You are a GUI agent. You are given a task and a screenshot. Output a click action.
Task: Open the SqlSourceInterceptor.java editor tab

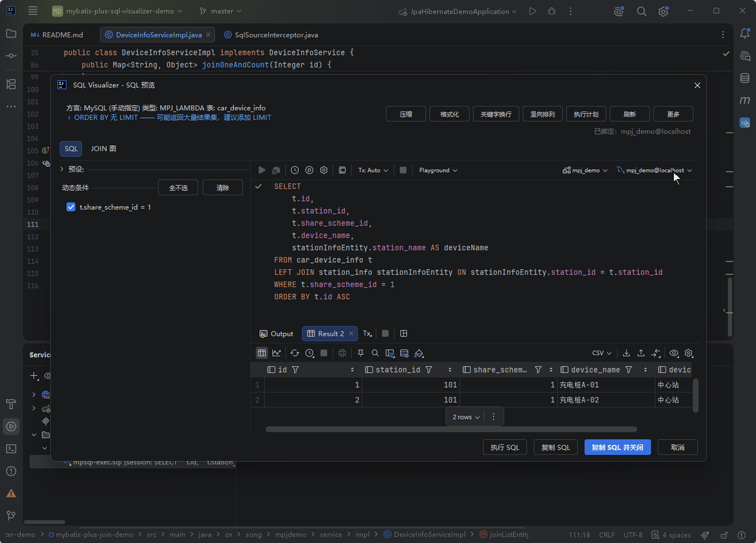[271, 35]
